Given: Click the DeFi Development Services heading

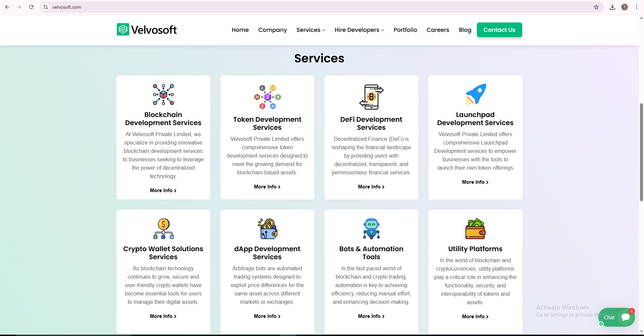Looking at the screenshot, I should pyautogui.click(x=371, y=123).
